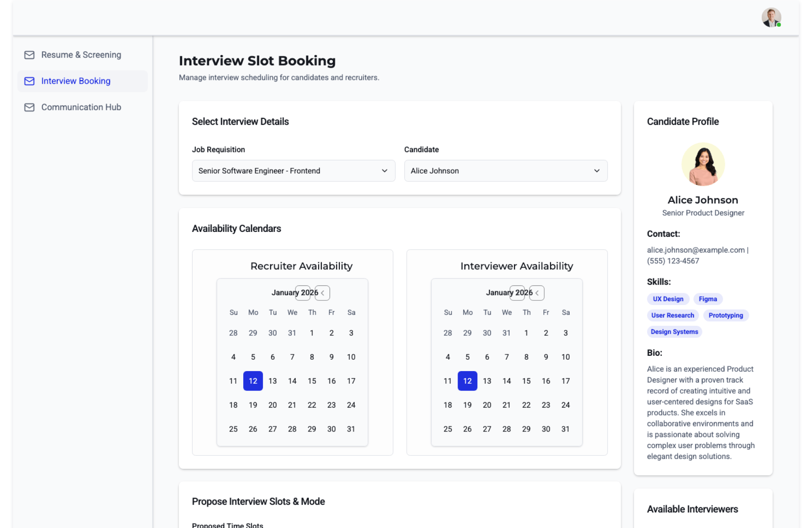Click Alice Johnson's profile photo
The image size is (812, 528).
703,164
